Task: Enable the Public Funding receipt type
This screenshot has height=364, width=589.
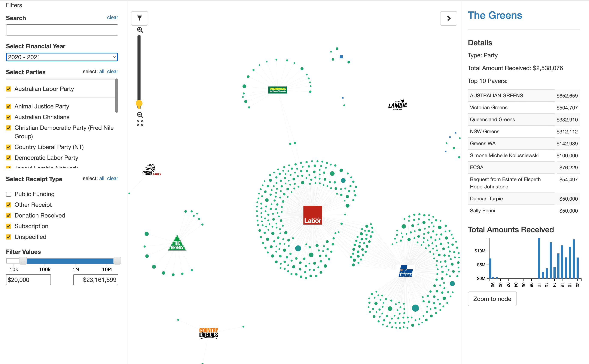Action: click(9, 194)
